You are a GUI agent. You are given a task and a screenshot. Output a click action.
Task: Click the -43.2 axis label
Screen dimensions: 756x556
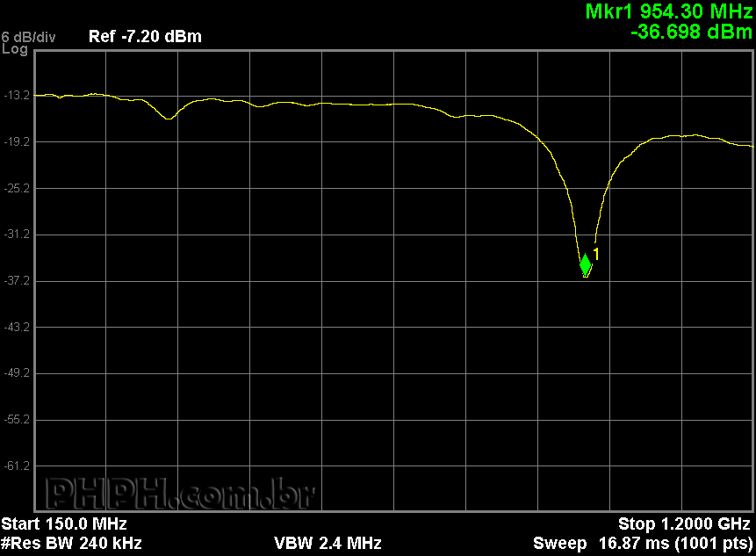click(17, 327)
